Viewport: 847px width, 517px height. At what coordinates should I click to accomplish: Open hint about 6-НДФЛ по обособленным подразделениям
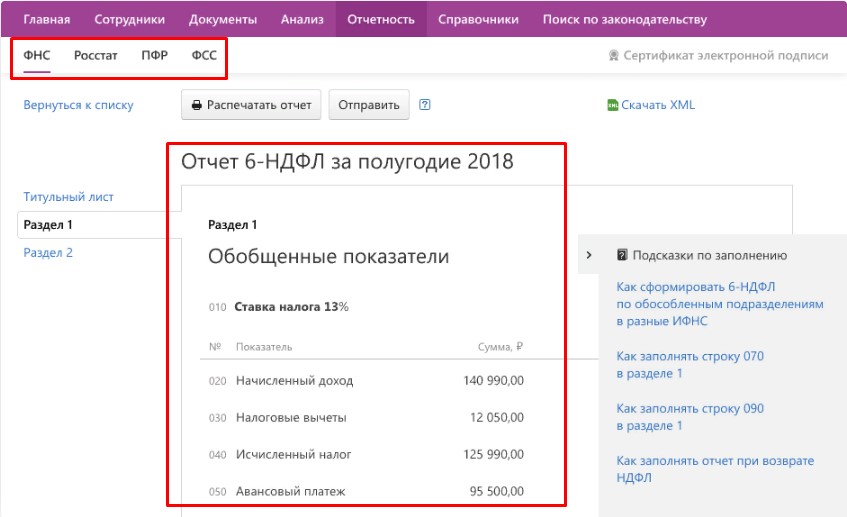tap(720, 304)
